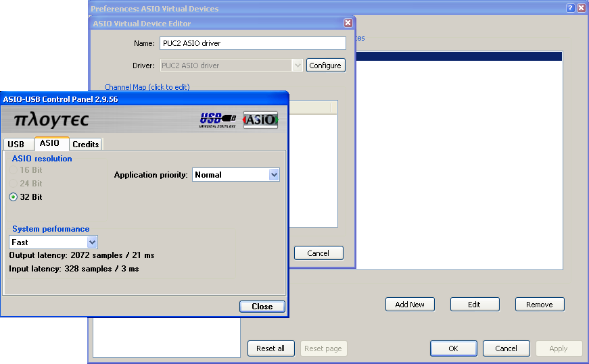
Task: Click the ASIO logo badge
Action: point(260,120)
